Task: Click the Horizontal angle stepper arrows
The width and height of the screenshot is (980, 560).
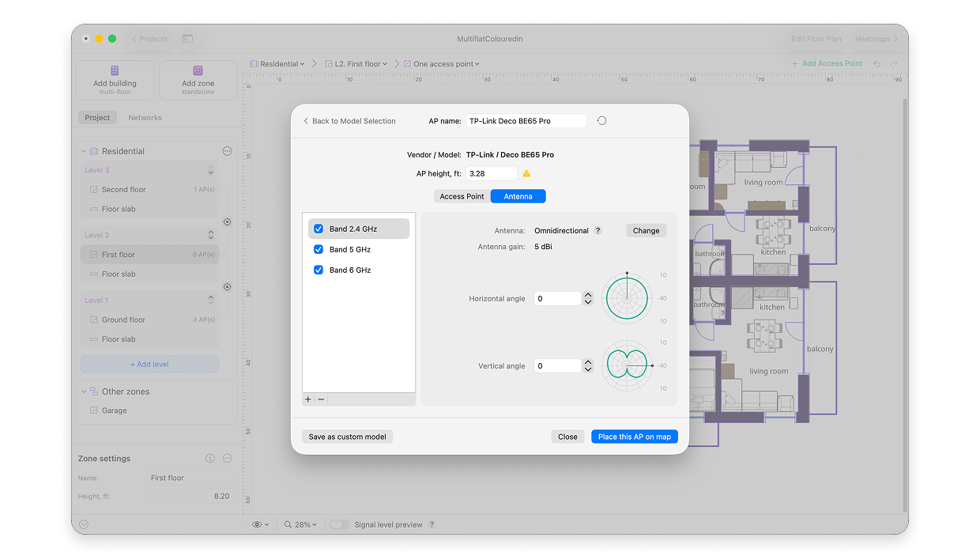Action: click(x=587, y=298)
